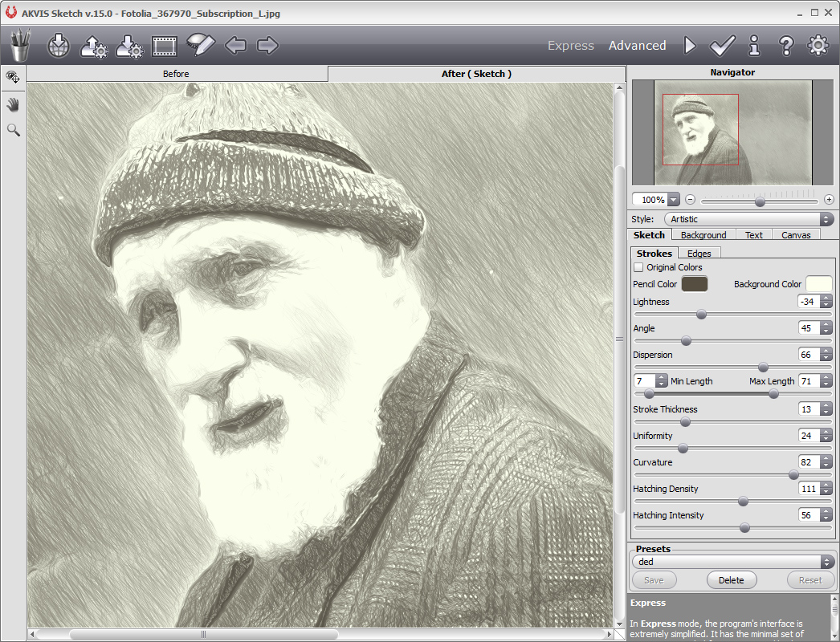The width and height of the screenshot is (840, 642).
Task: Click the Batch processing filmstrip icon
Action: 165,46
